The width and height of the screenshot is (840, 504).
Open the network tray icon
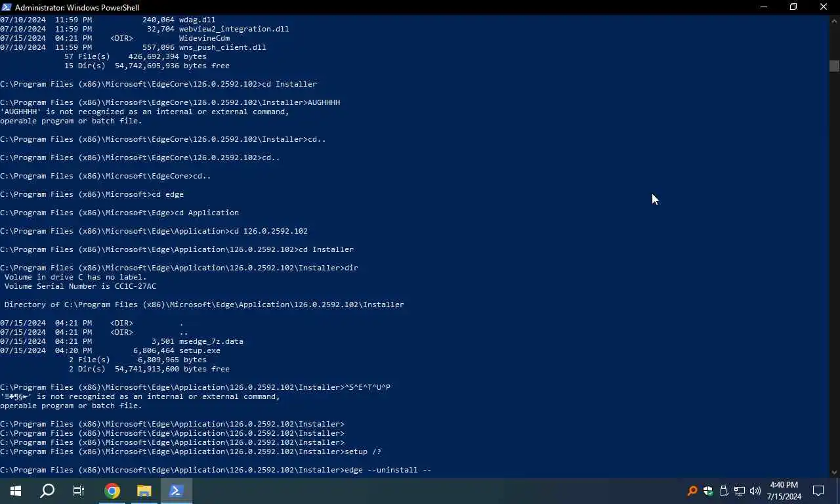coord(740,491)
